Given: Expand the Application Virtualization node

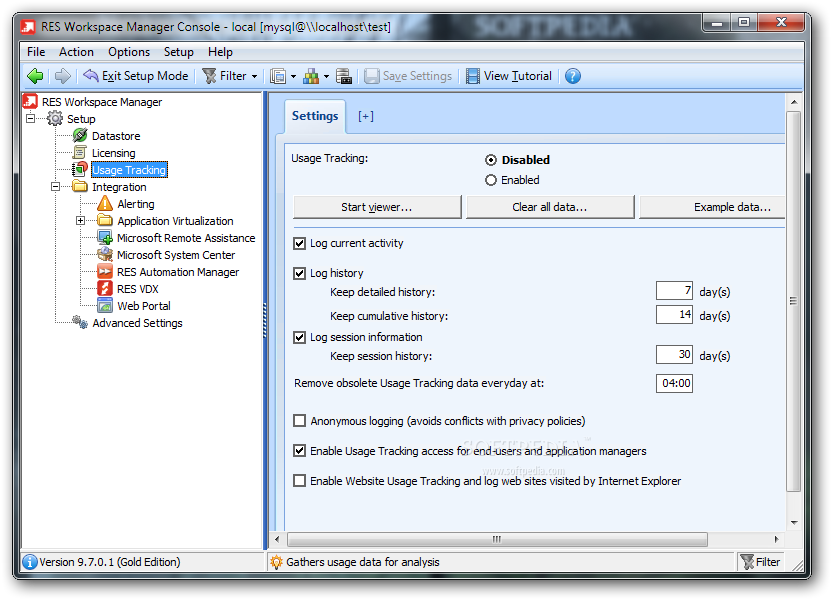Looking at the screenshot, I should coord(81,221).
